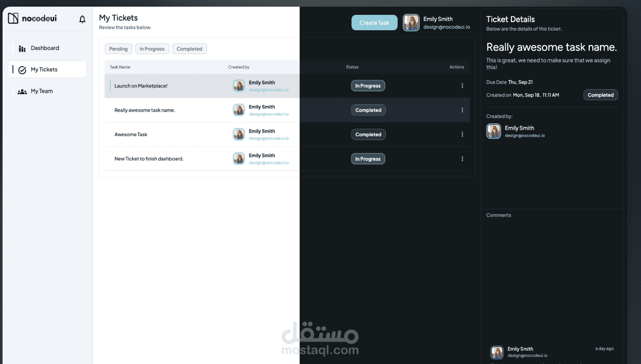Click the Task Name column header
This screenshot has width=641, height=364.
click(x=120, y=67)
